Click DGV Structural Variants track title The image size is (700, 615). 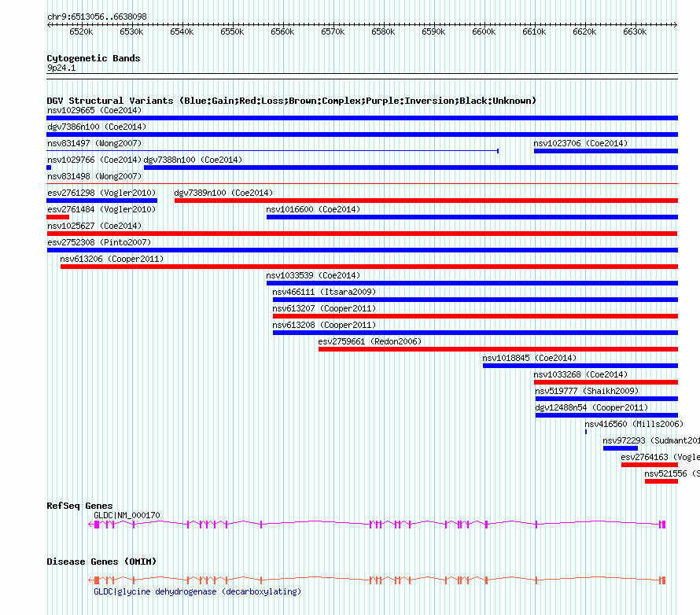(291, 101)
